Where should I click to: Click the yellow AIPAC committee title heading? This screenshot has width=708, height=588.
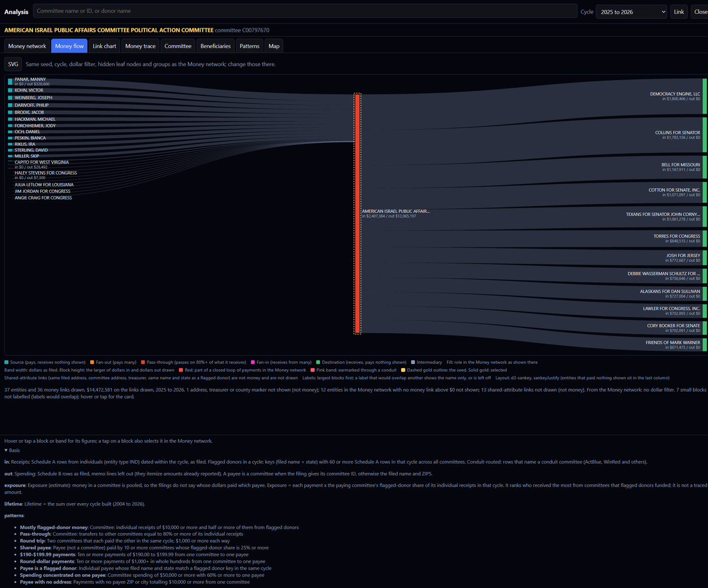109,30
